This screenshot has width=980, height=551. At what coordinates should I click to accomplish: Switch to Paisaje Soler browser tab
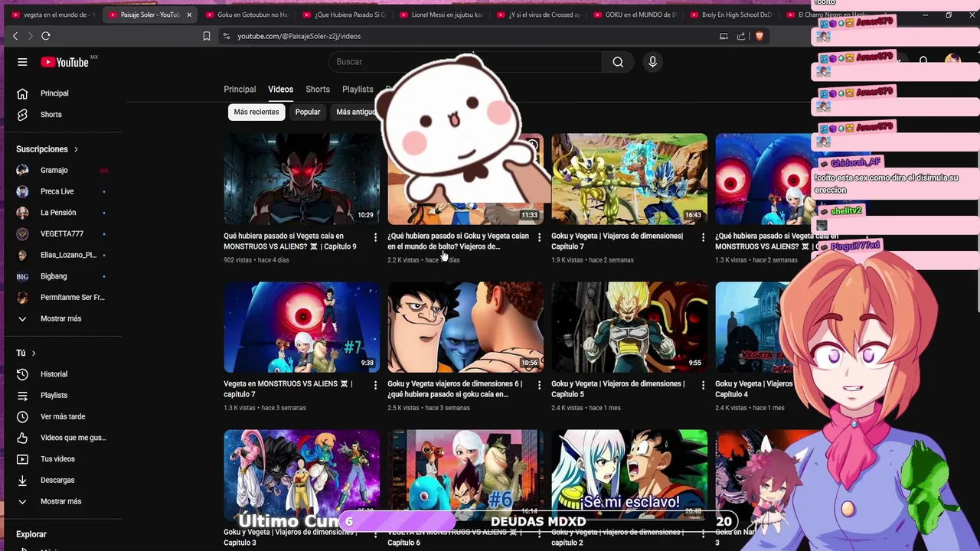(149, 15)
